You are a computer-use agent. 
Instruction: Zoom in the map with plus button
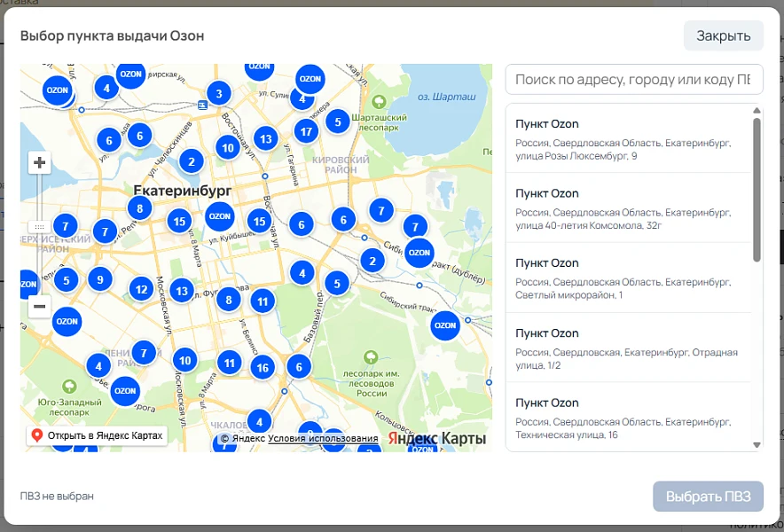[x=40, y=162]
